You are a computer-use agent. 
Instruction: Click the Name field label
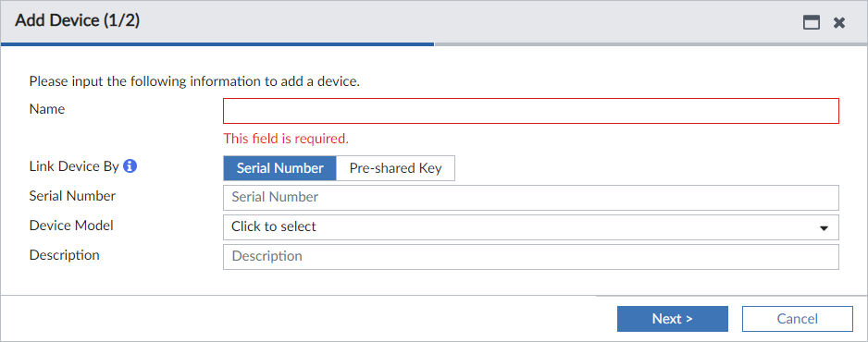47,109
